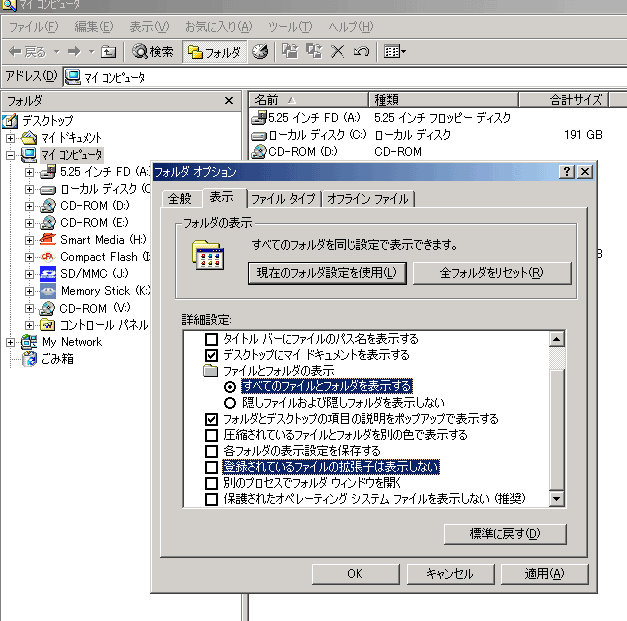Screen dimensions: 627x621
Task: Check 保護されたオペレーティング システム ファイルを表示しない
Action: point(211,499)
